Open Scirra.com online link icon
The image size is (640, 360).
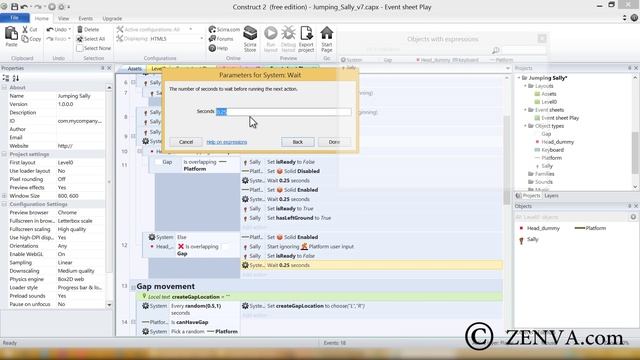(x=212, y=29)
